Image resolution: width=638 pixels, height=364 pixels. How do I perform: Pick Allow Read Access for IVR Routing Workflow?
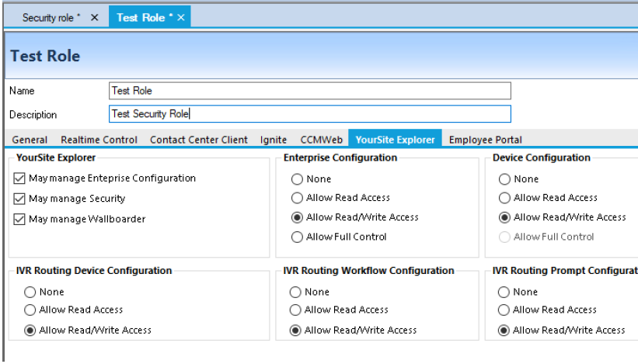tap(296, 310)
